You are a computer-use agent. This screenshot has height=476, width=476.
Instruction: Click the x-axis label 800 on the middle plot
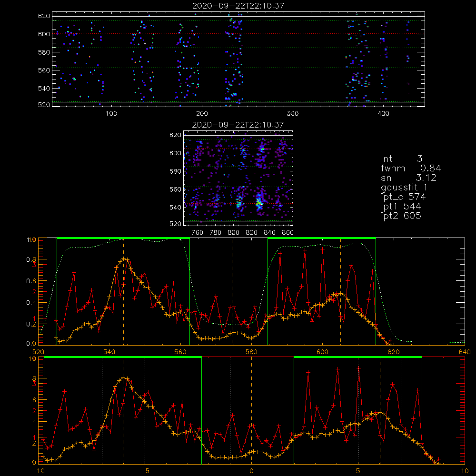pos(233,233)
